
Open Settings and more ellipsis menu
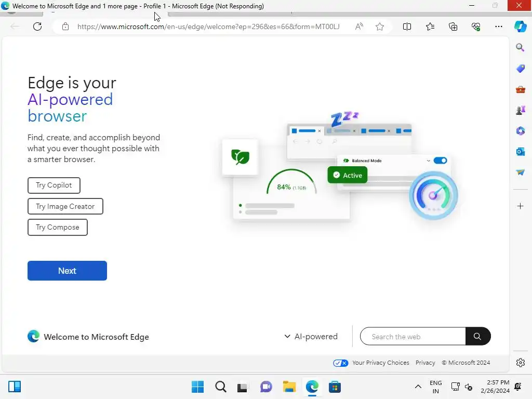(x=498, y=26)
